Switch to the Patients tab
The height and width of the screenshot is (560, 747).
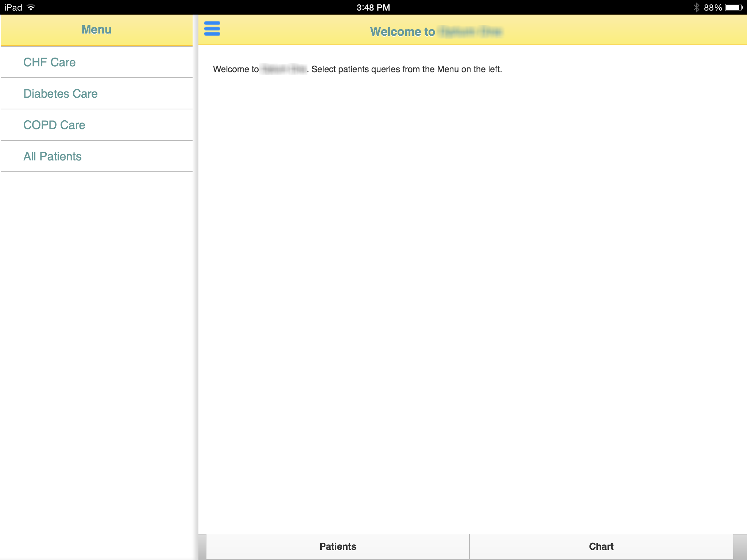tap(338, 546)
